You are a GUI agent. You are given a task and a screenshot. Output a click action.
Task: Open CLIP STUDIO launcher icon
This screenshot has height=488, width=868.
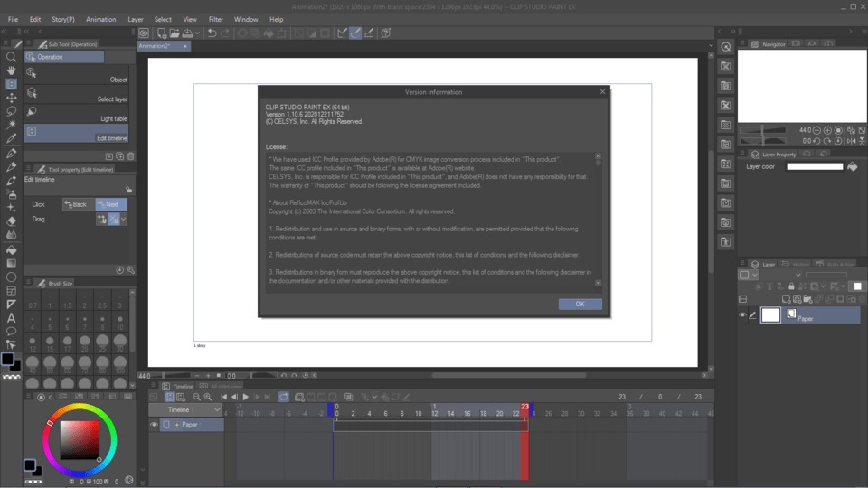[x=144, y=33]
